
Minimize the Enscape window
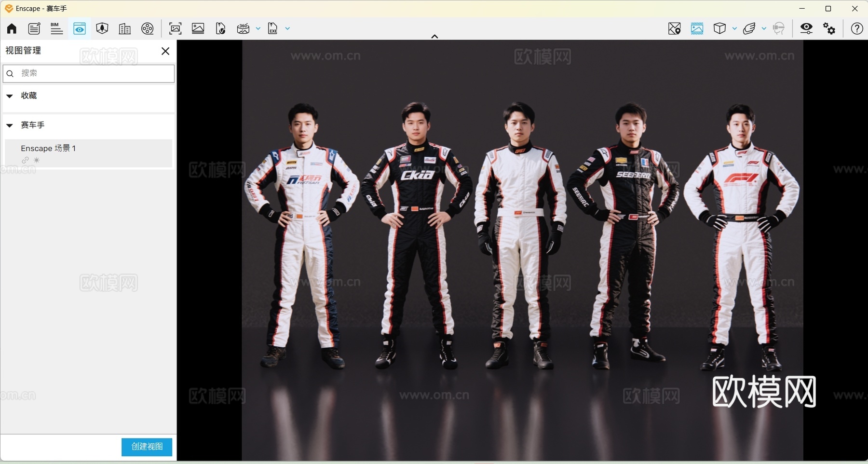click(x=802, y=9)
